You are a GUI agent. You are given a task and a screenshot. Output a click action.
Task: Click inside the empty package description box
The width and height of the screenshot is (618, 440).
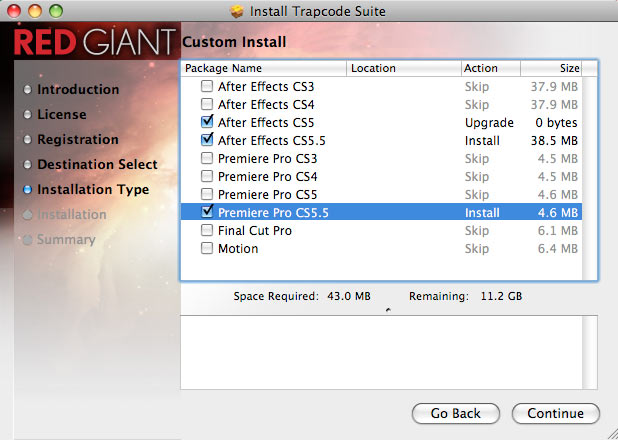(381, 352)
